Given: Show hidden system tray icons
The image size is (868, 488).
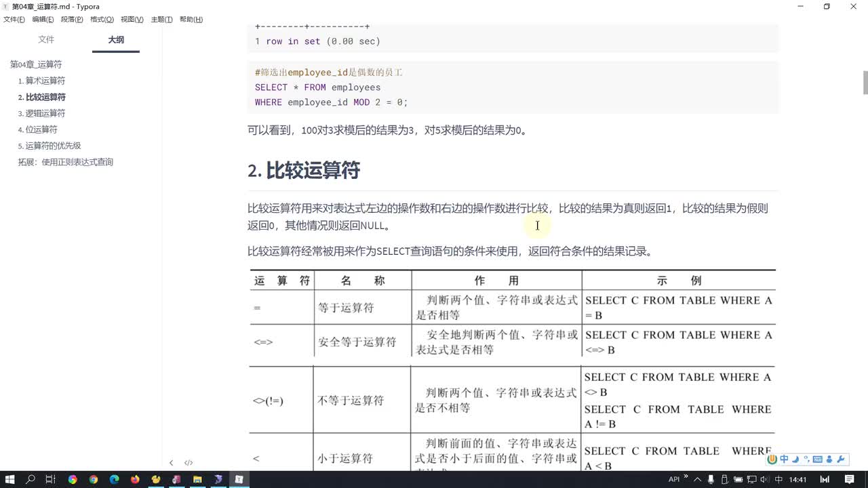Looking at the screenshot, I should coord(697,479).
